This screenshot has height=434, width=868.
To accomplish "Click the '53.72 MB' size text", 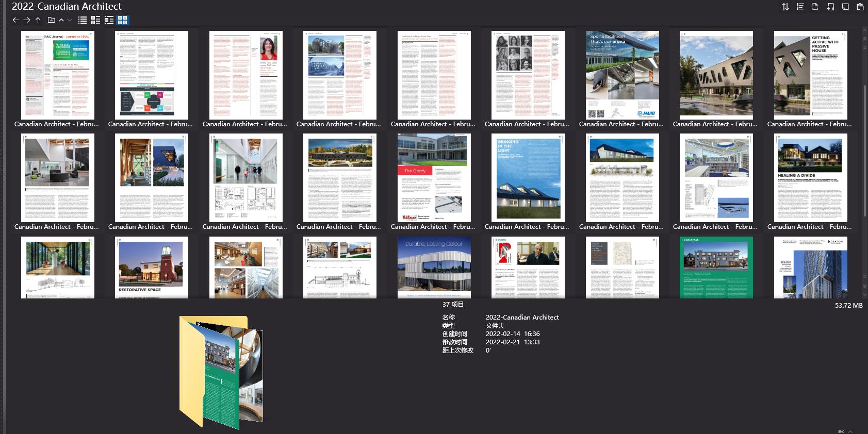I will (x=848, y=306).
